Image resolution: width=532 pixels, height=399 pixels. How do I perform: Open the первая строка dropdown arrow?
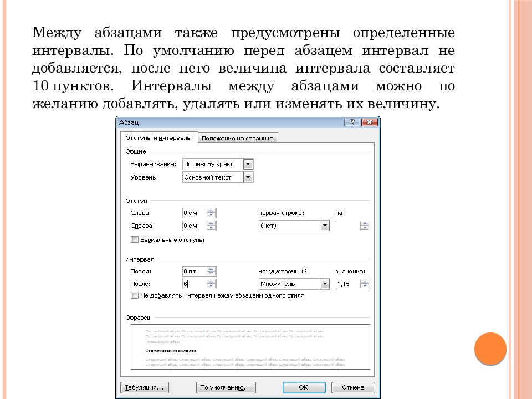tap(325, 226)
